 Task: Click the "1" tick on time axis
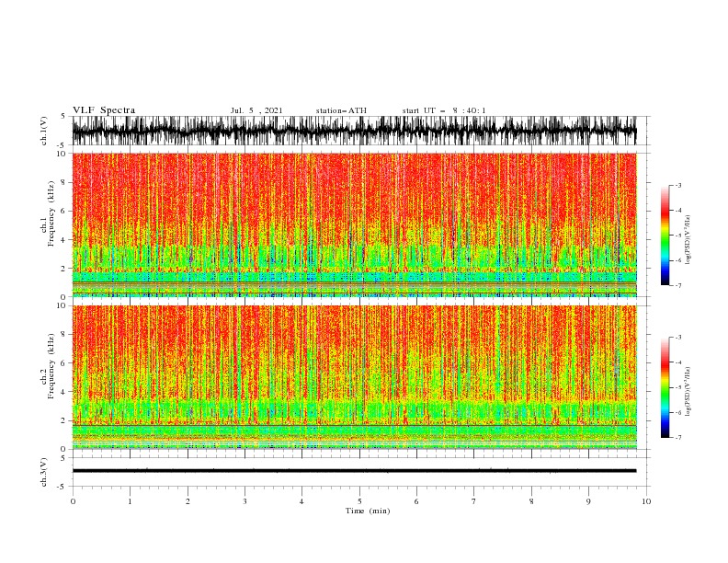point(130,501)
